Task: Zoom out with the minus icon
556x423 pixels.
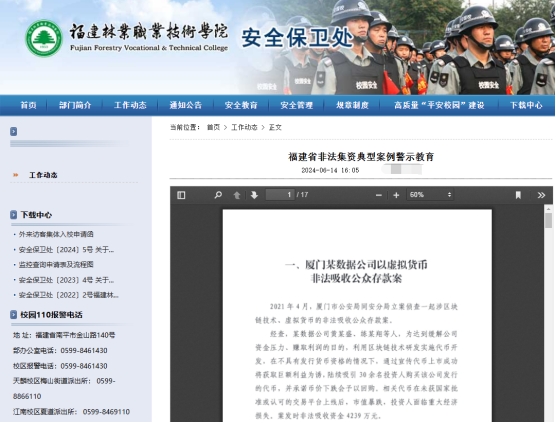Action: tap(379, 195)
